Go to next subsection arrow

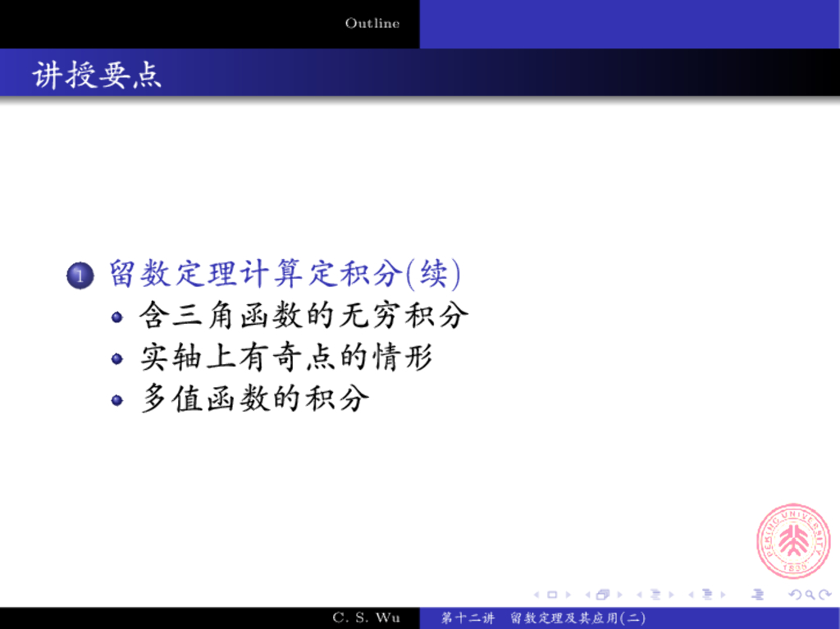click(671, 595)
